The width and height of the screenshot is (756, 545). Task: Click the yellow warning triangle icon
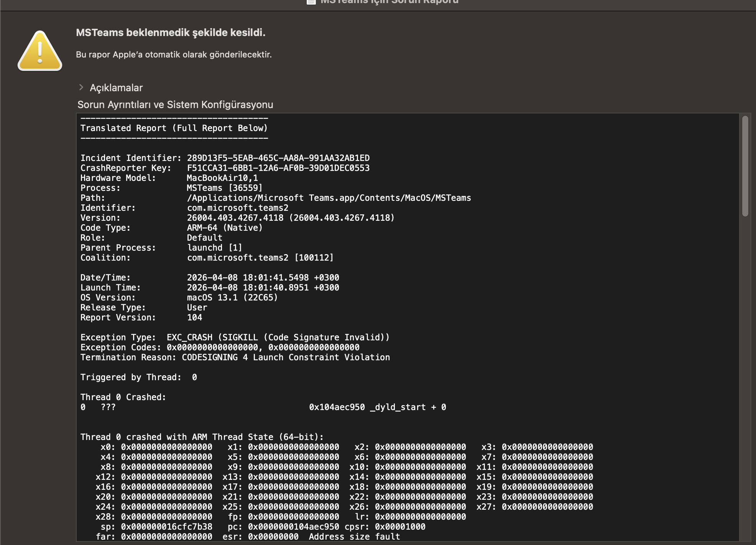point(40,51)
